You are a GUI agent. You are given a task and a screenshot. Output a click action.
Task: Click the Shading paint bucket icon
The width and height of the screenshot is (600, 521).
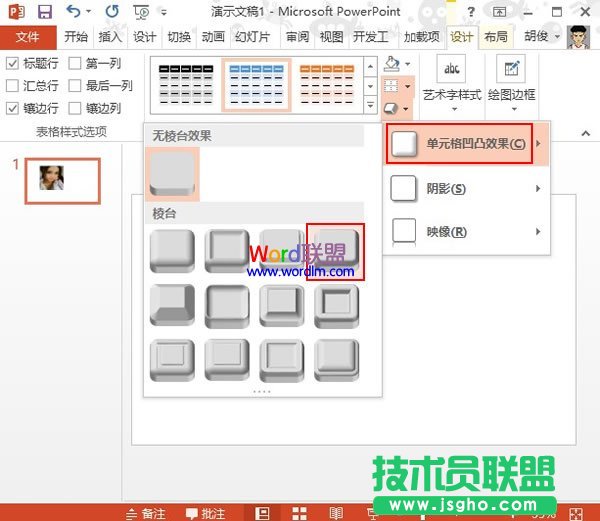point(392,64)
